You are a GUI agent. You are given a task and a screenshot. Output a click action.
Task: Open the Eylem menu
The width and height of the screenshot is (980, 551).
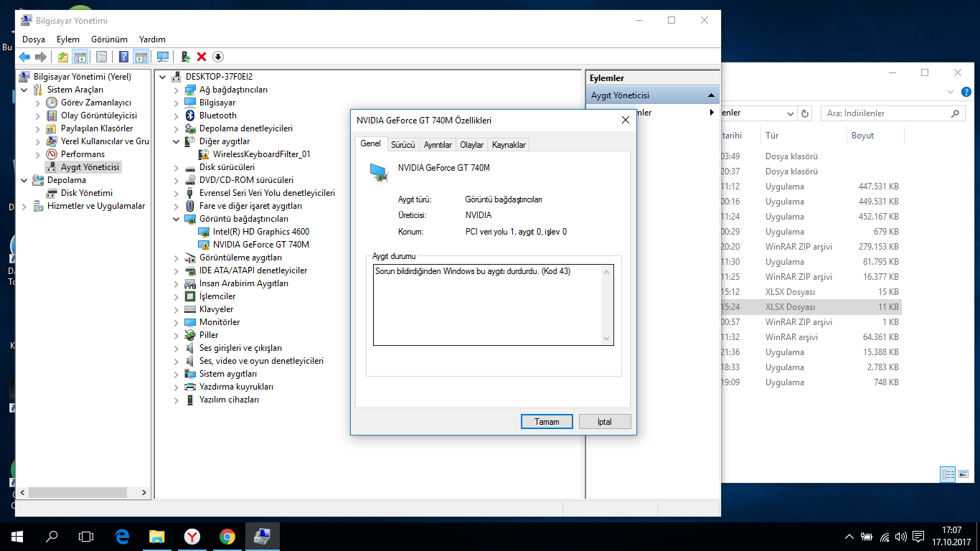click(68, 39)
